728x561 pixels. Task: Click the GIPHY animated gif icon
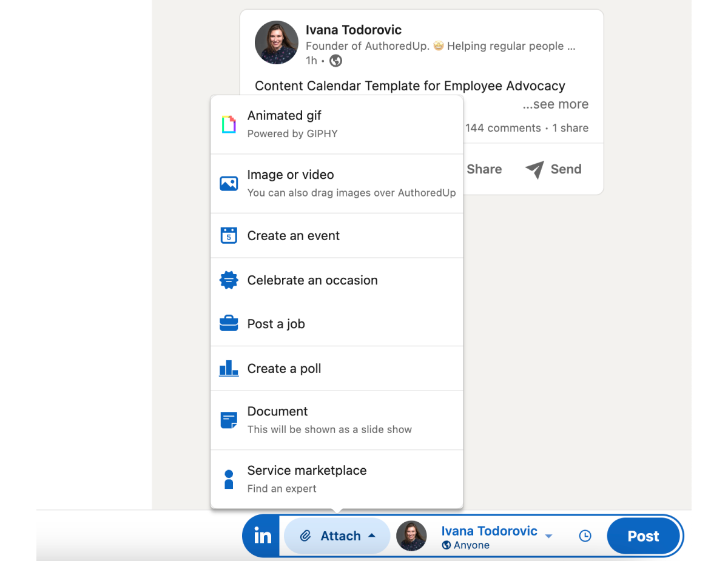[x=229, y=124]
